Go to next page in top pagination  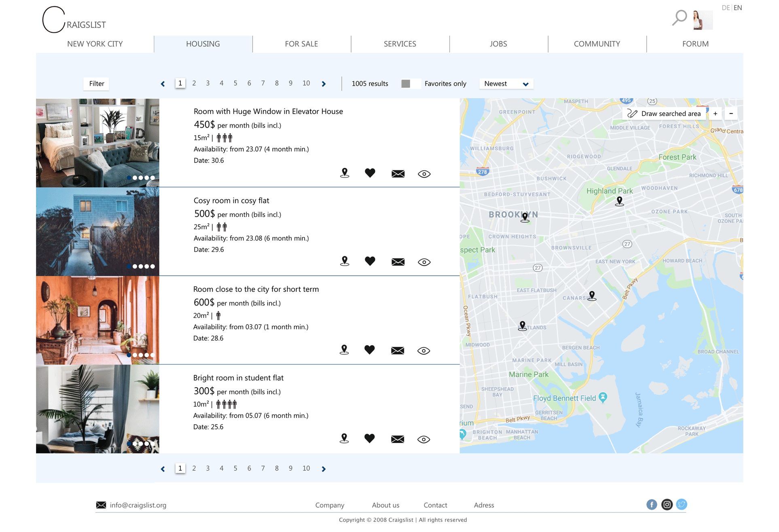click(x=324, y=84)
